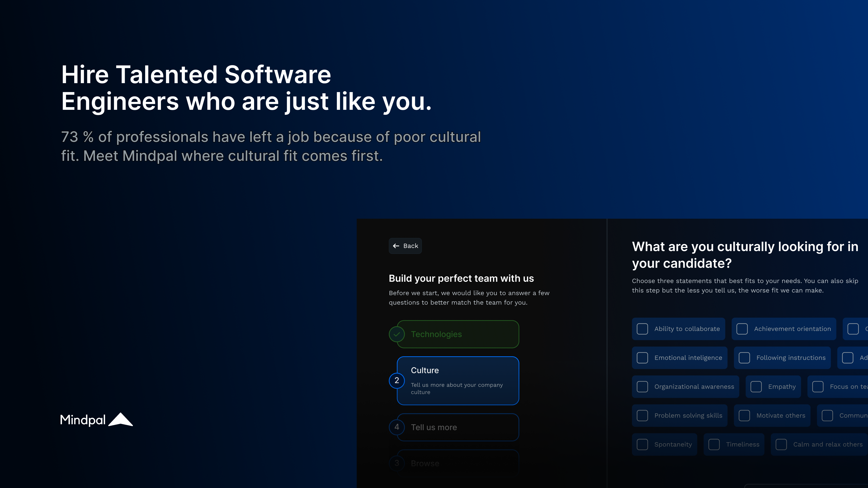This screenshot has height=488, width=868.
Task: Enable the Timeliness checkbox
Action: pyautogui.click(x=714, y=445)
